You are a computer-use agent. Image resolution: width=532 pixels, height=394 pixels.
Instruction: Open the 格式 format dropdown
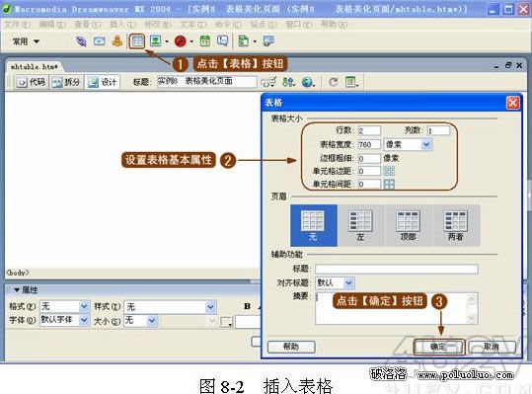(64, 307)
